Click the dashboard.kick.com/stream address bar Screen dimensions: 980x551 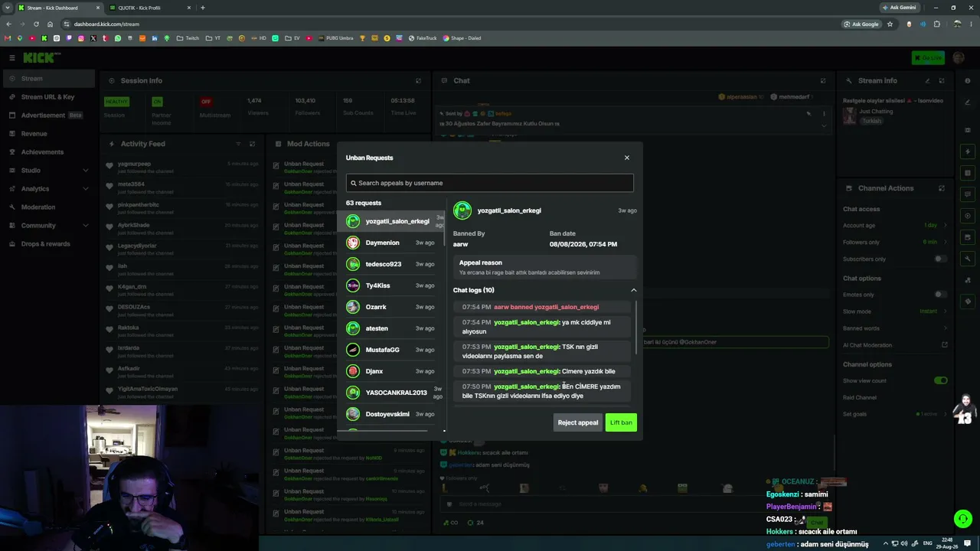tap(452, 24)
